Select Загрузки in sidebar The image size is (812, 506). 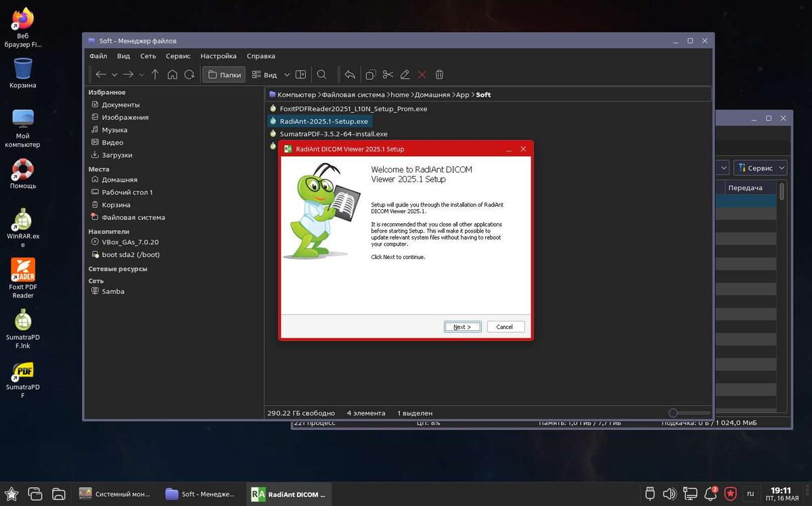point(116,155)
